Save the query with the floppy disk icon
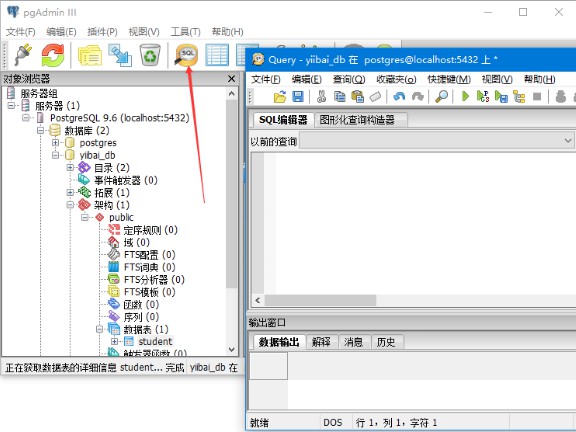This screenshot has height=432, width=576. [298, 97]
